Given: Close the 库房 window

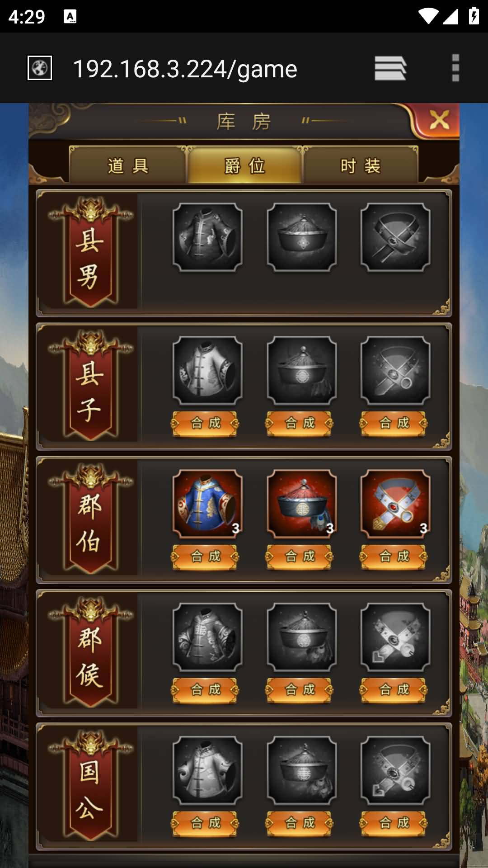Looking at the screenshot, I should (x=439, y=120).
